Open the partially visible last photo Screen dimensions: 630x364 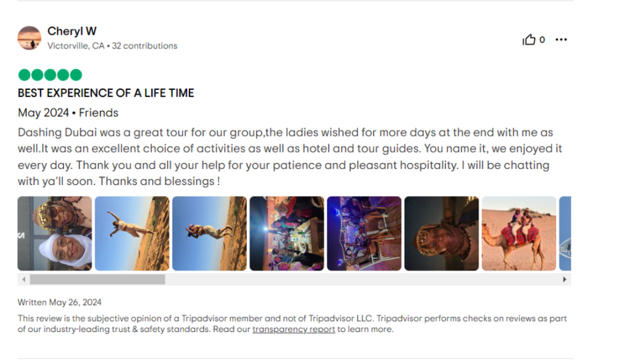coord(565,234)
